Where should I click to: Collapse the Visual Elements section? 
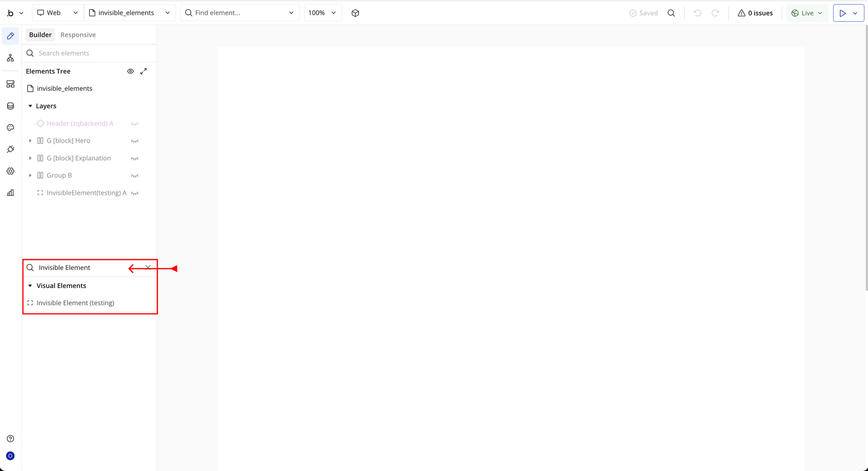click(30, 286)
